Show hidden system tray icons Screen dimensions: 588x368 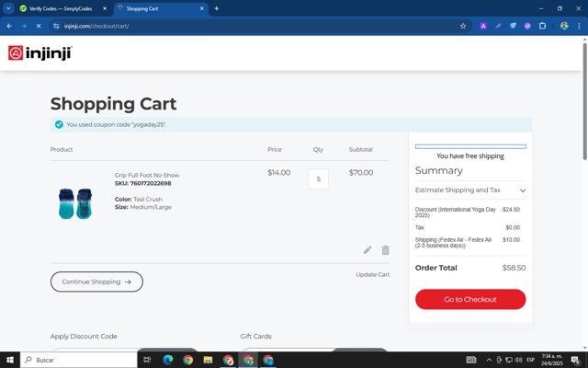489,360
